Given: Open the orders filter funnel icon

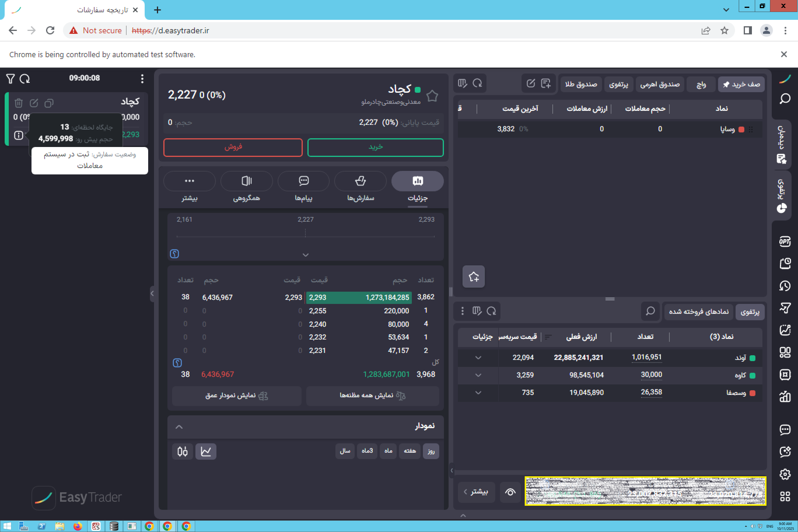Looking at the screenshot, I should [10, 79].
